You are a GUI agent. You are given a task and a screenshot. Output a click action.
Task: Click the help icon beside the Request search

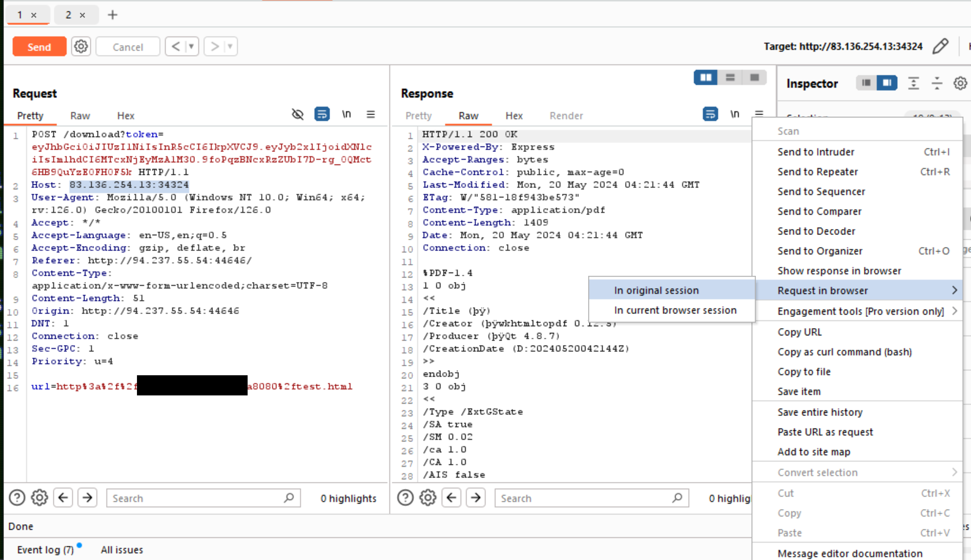click(x=17, y=498)
